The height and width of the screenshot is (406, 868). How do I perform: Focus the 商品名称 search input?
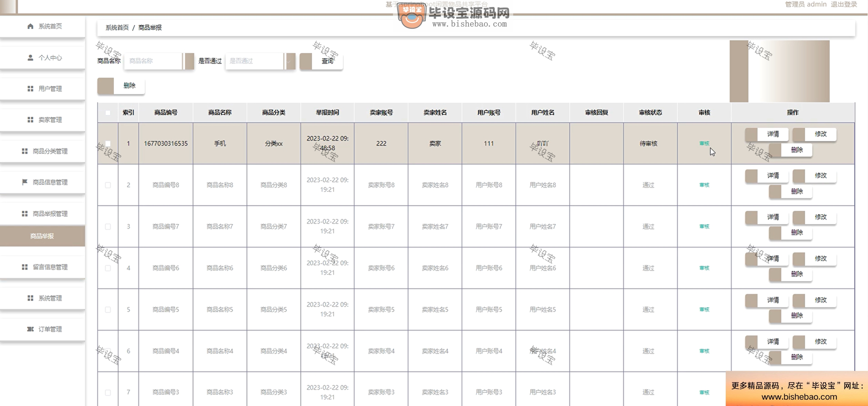point(159,61)
